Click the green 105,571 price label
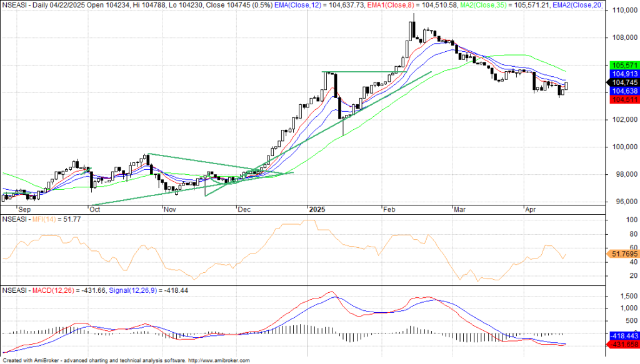The image size is (640, 364). click(623, 65)
